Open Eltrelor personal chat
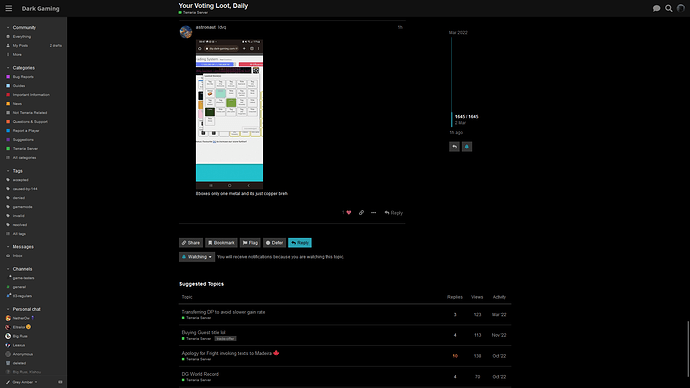This screenshot has width=690, height=388. pyautogui.click(x=18, y=327)
